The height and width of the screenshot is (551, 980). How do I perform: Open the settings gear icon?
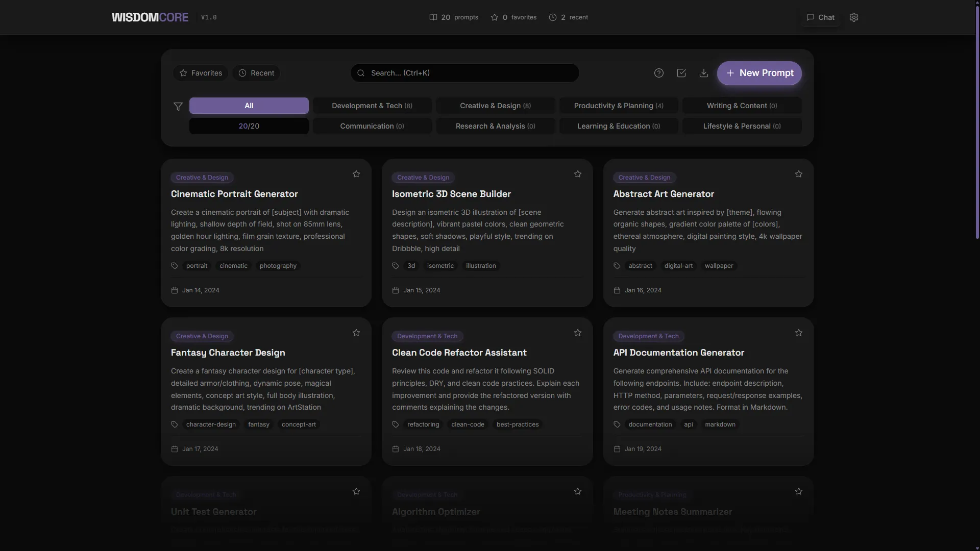854,17
